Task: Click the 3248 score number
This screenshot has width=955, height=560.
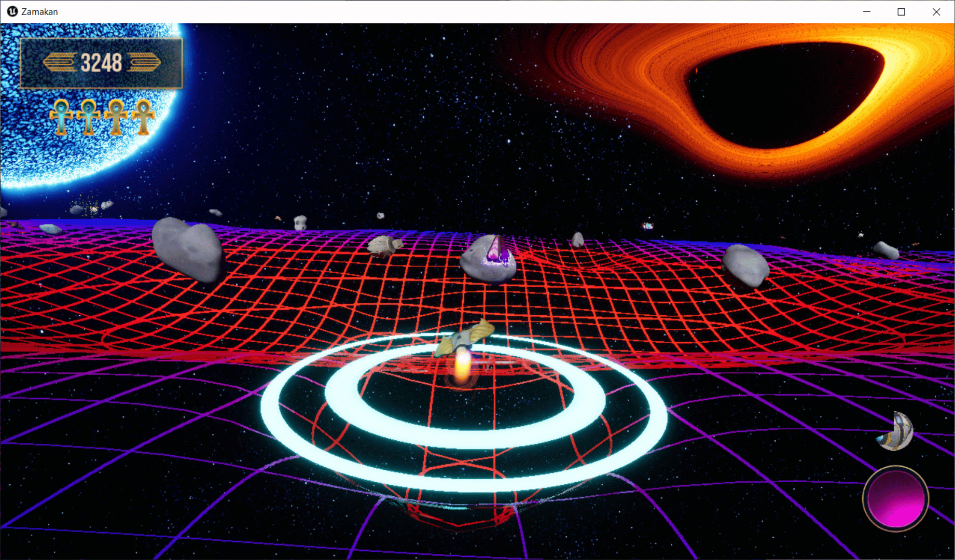Action: (x=101, y=63)
